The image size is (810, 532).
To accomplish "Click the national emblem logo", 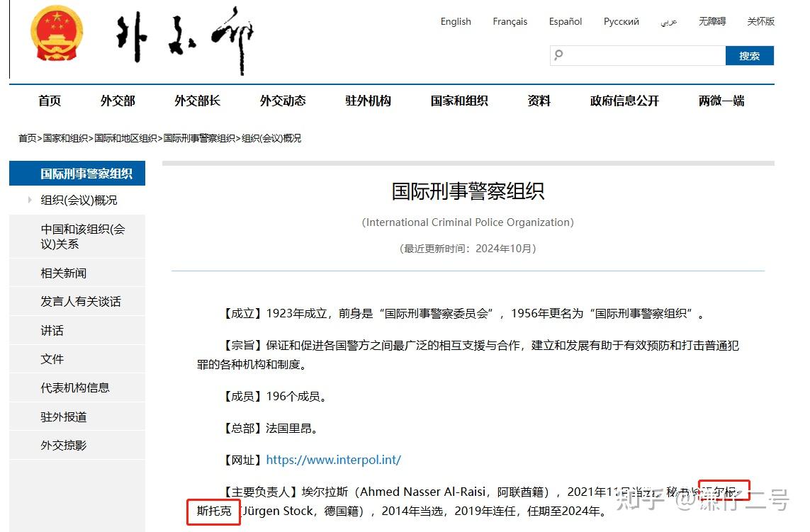I will (x=57, y=33).
